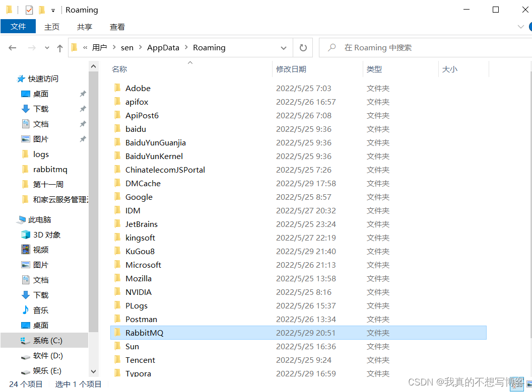Click navigation pane scroll down arrow

[x=93, y=372]
